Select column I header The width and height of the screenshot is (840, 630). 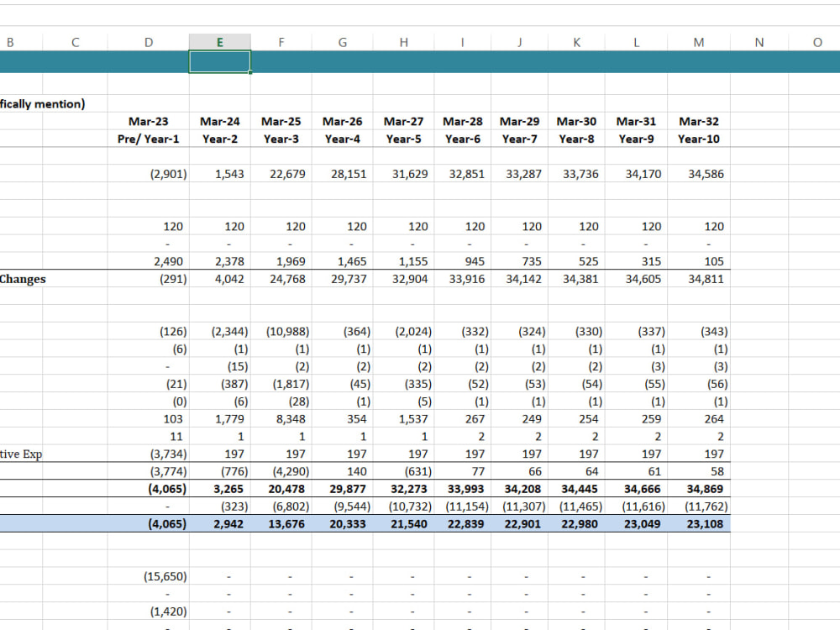tap(462, 42)
